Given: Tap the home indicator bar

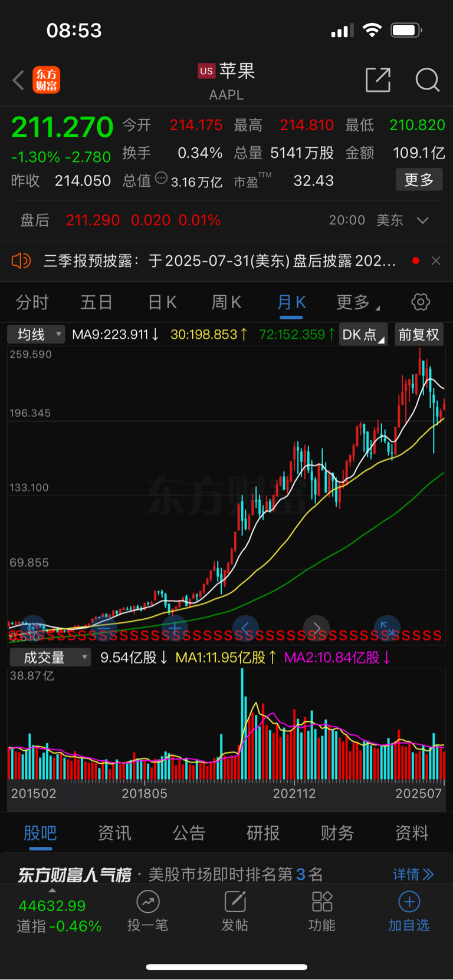Looking at the screenshot, I should (226, 967).
